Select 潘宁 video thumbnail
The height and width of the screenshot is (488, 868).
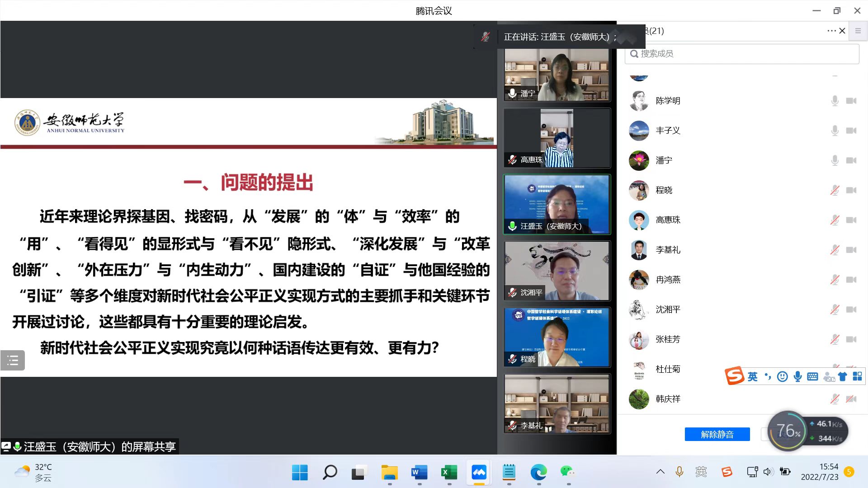pyautogui.click(x=557, y=75)
